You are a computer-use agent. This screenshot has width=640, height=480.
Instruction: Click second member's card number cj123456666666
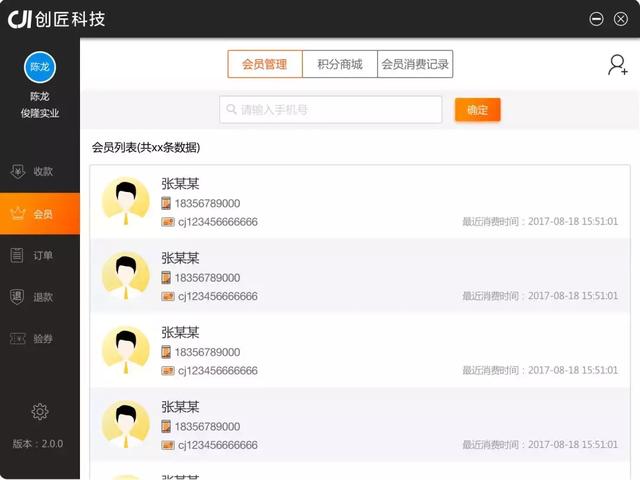pos(218,296)
